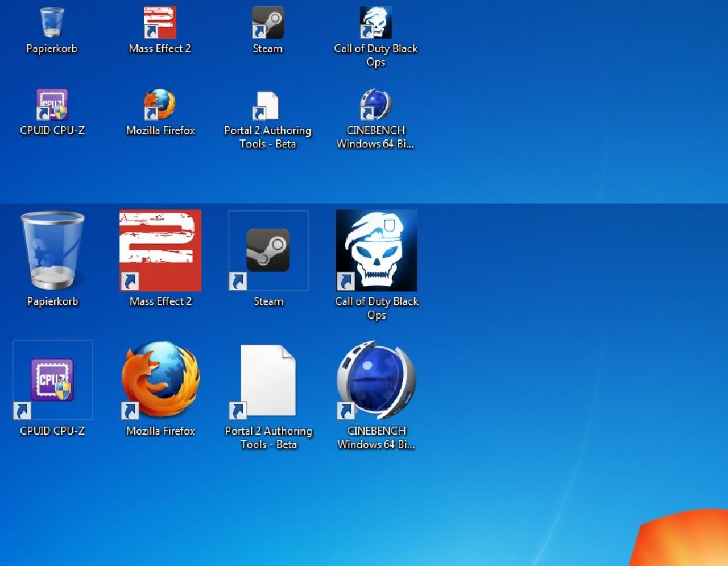728x566 pixels.
Task: Select the large Papierkorb recycle bin icon
Action: click(52, 250)
